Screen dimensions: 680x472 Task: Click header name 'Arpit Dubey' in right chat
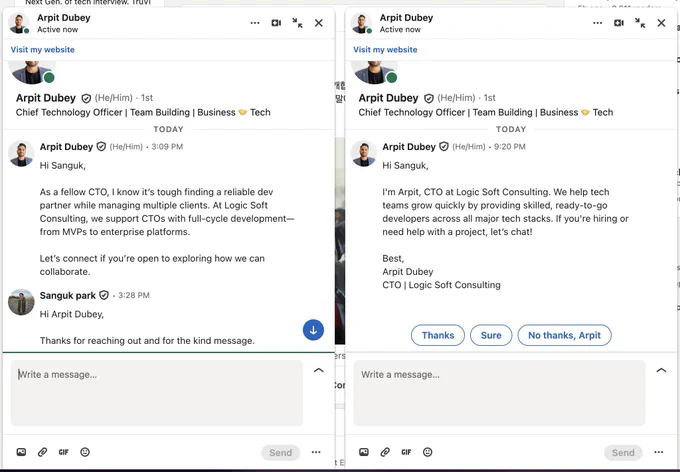tap(406, 18)
